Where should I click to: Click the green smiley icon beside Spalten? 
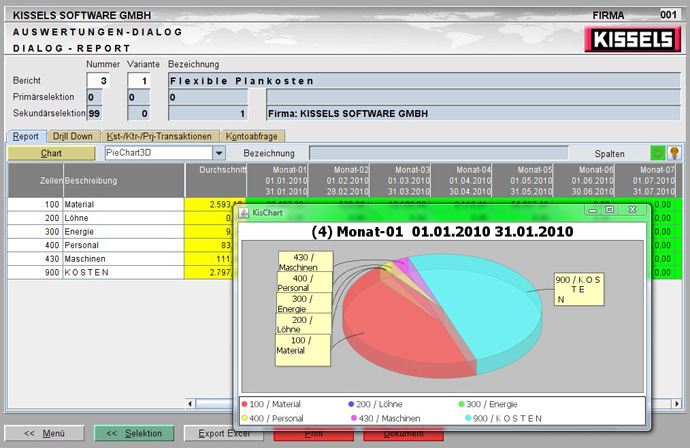pyautogui.click(x=658, y=153)
